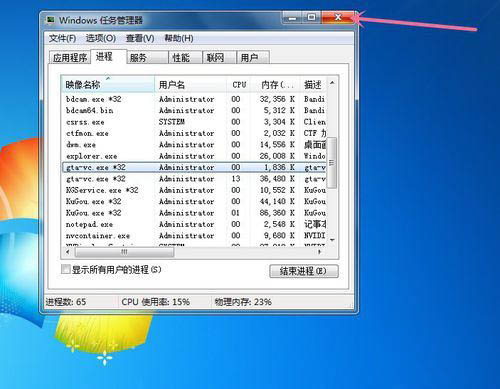Click CPU 使用率: 15% status entry
Viewport: 500px width, 389px height.
[x=155, y=302]
